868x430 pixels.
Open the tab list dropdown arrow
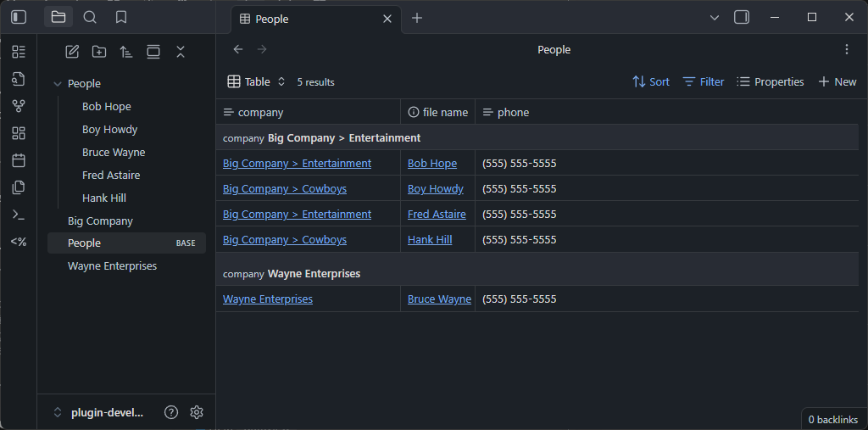(x=714, y=17)
